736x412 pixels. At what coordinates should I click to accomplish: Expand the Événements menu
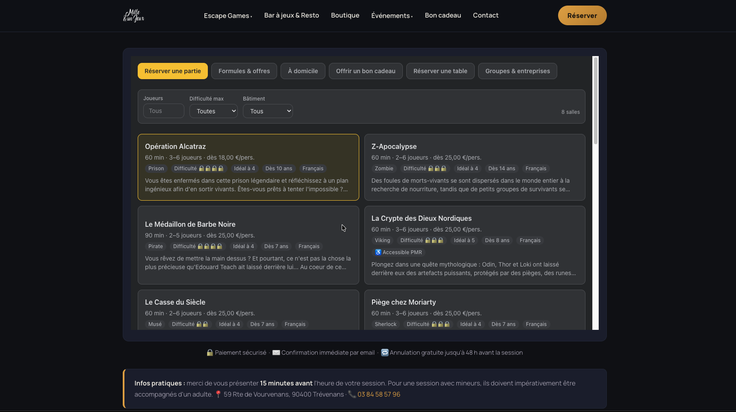[x=392, y=15]
